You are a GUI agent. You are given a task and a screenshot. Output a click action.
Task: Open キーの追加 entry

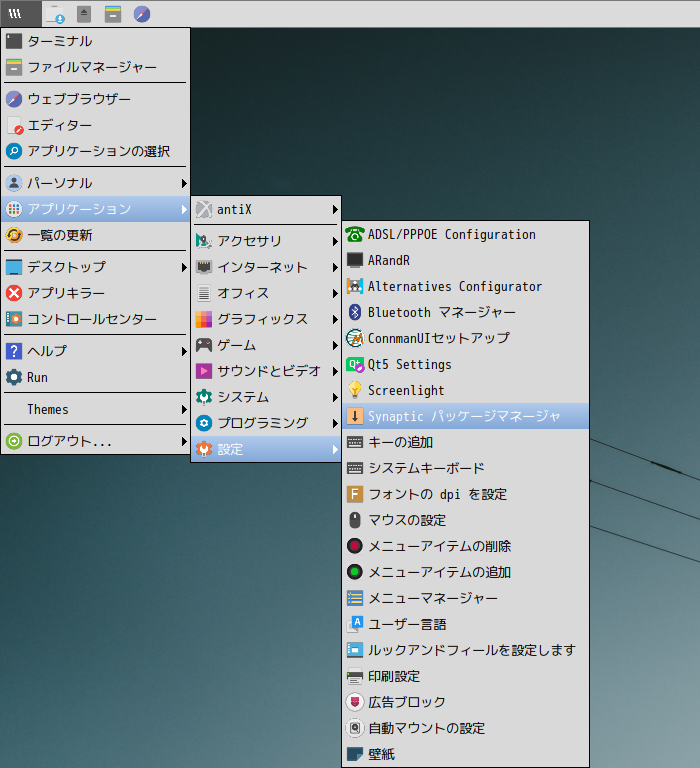pos(465,442)
